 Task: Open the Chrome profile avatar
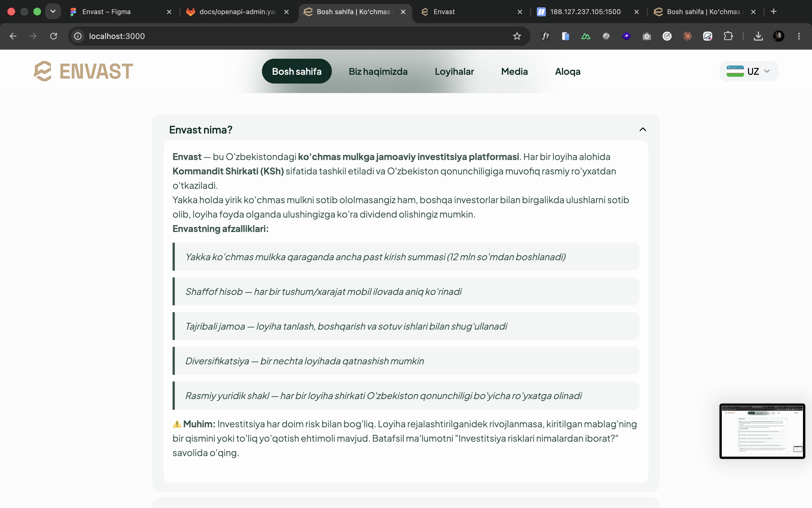tap(778, 36)
